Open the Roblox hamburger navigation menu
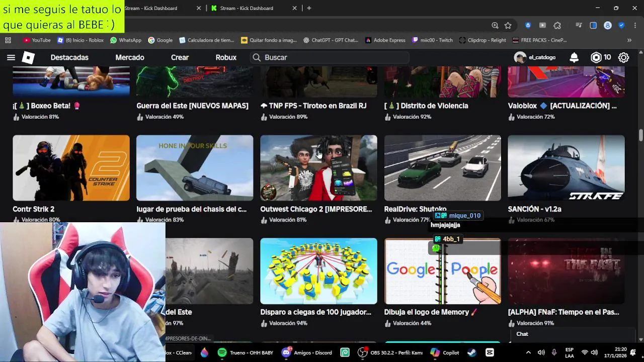This screenshot has width=644, height=362. click(x=11, y=57)
